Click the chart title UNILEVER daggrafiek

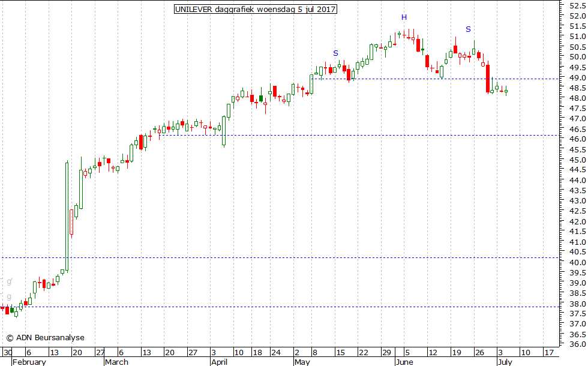click(256, 9)
